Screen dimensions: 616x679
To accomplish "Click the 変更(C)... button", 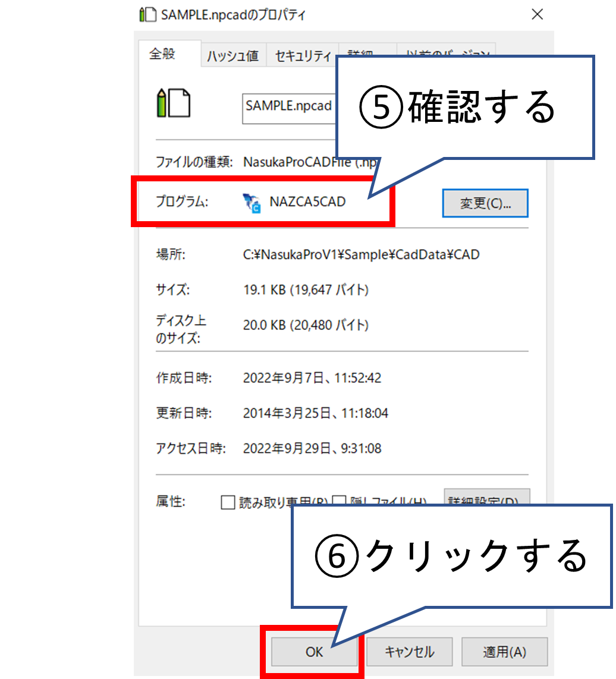I will pos(485,203).
